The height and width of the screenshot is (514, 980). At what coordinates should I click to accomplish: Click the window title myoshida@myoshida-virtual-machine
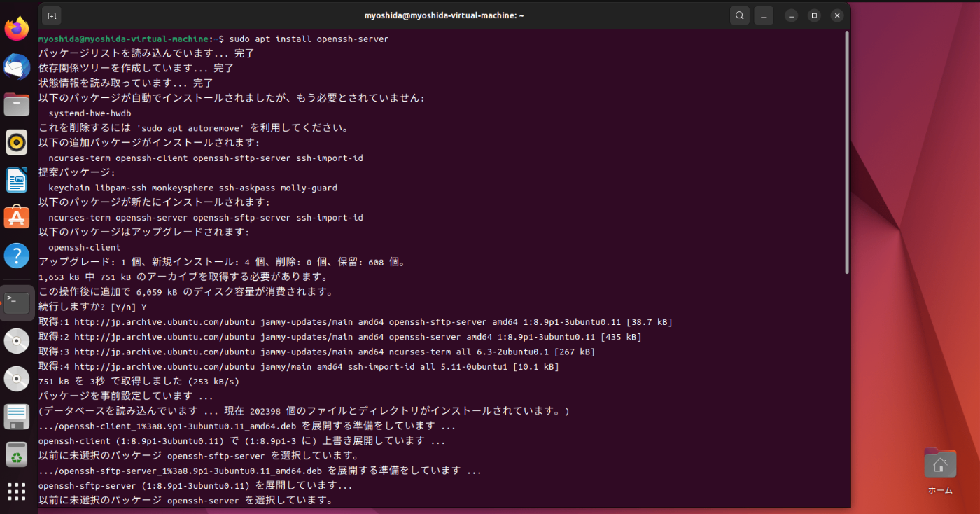pos(444,15)
